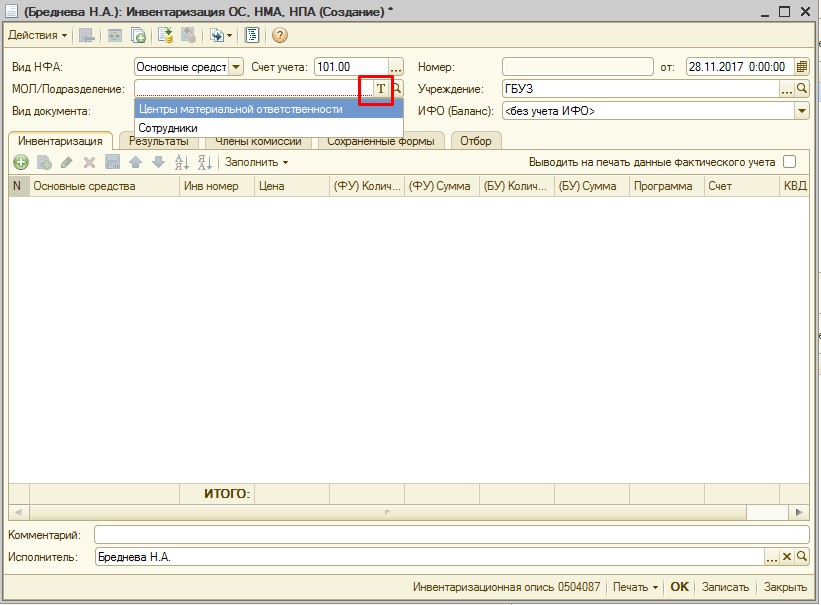This screenshot has height=605, width=821.
Task: Clear Исполнитель field with the X icon
Action: coord(786,557)
